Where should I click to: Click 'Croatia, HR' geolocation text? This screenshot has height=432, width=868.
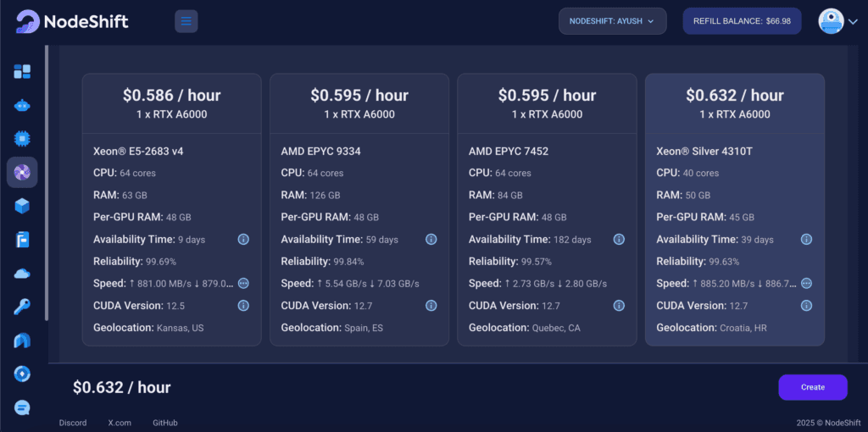[x=743, y=328]
